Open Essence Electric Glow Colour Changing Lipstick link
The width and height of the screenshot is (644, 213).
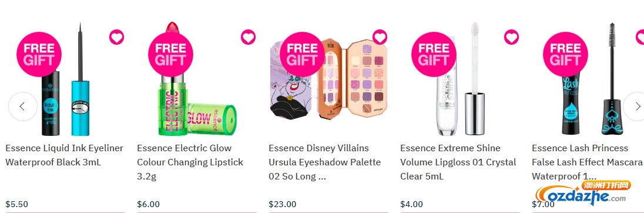coord(190,162)
